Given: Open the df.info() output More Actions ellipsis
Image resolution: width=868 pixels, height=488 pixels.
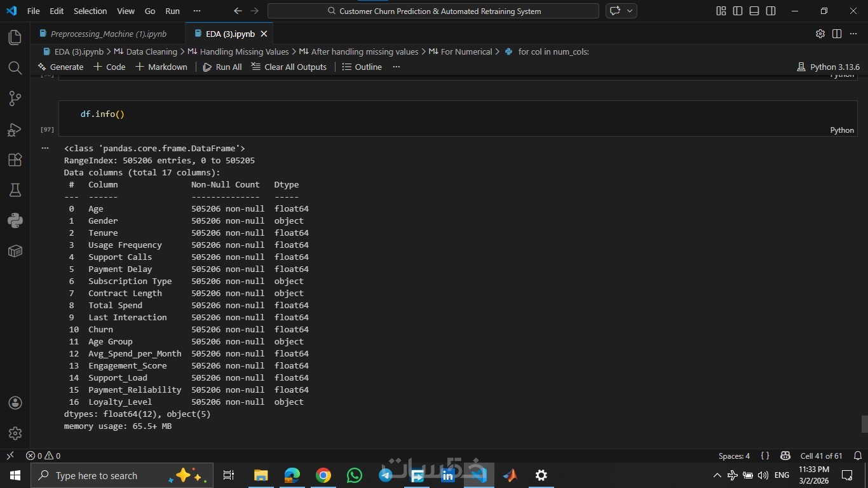Looking at the screenshot, I should pos(45,148).
